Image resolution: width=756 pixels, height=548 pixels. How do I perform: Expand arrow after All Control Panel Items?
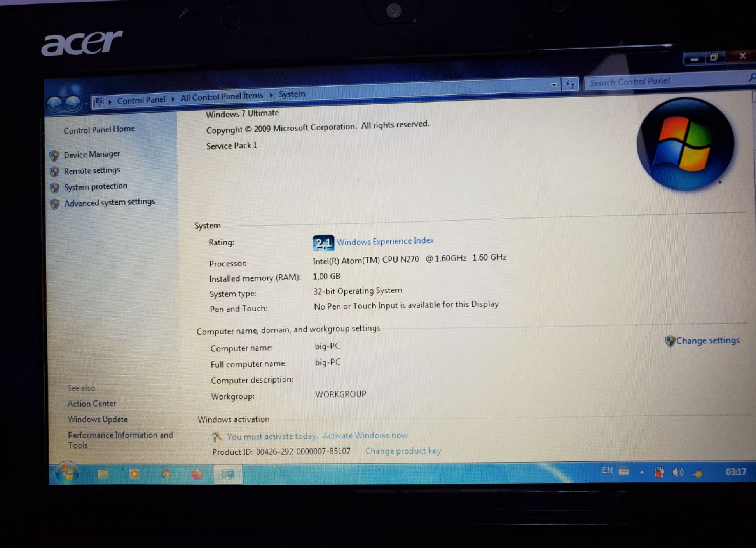click(271, 95)
